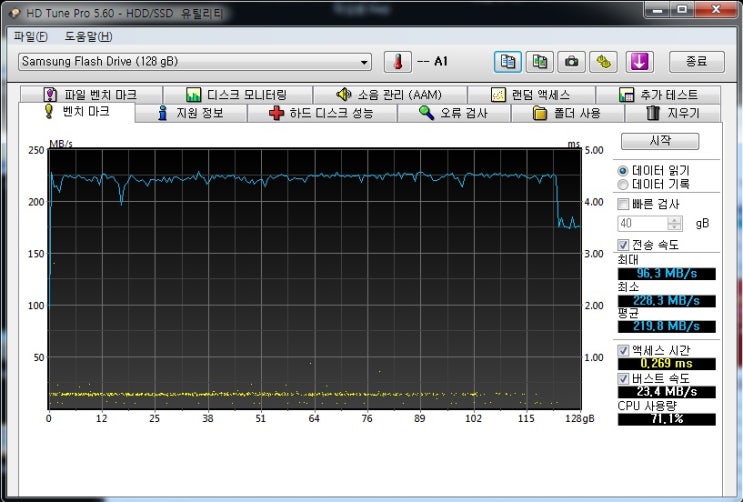
Task: Click HD Tune Pro title bar icon
Action: coord(15,13)
